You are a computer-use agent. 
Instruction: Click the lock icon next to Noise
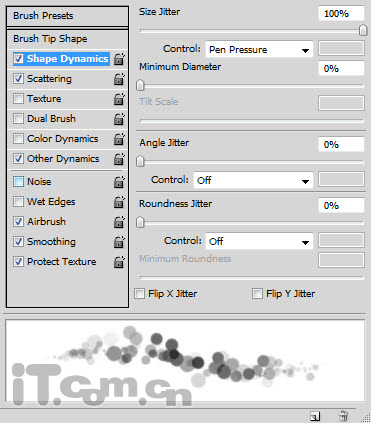(x=119, y=182)
